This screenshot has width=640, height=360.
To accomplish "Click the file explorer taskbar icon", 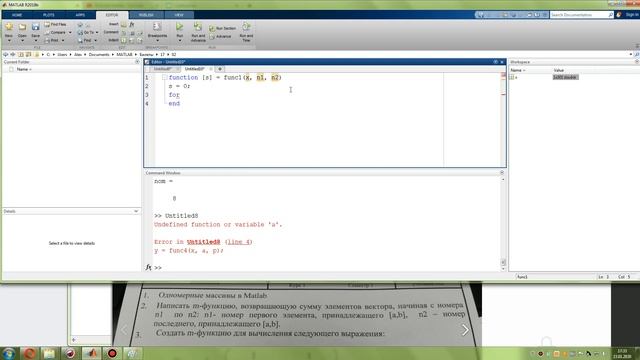I will [49, 353].
